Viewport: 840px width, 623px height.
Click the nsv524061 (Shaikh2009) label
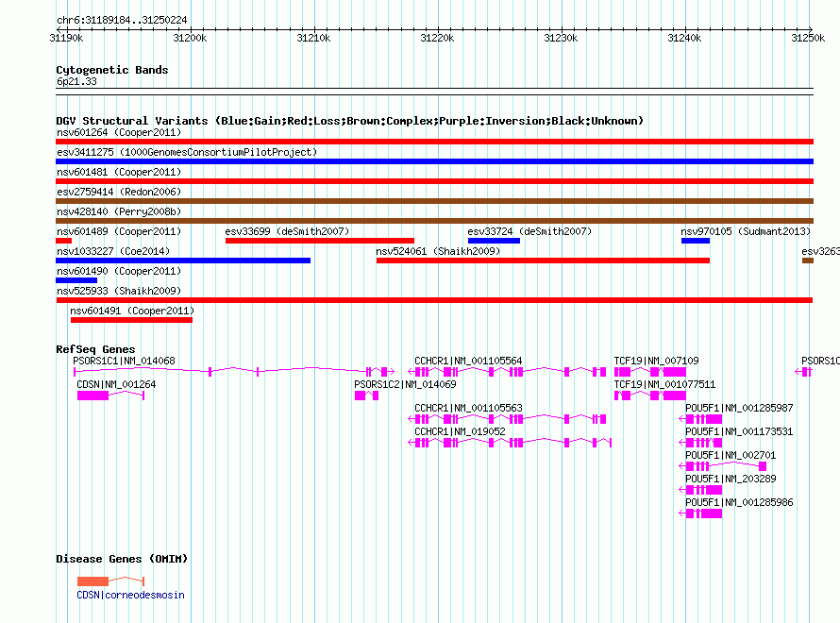point(438,251)
